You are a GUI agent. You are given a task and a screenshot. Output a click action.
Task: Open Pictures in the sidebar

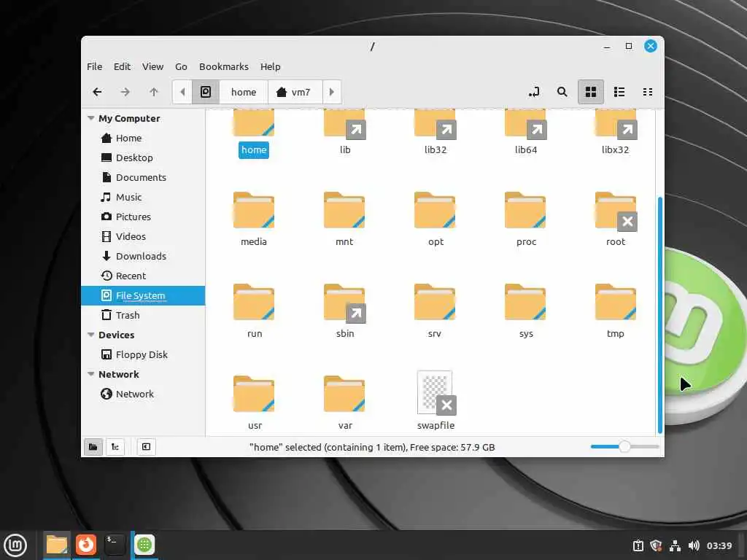click(143, 217)
